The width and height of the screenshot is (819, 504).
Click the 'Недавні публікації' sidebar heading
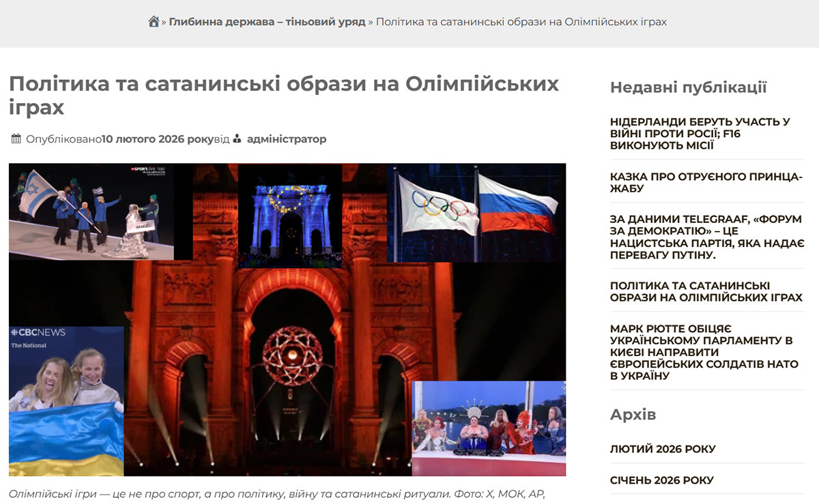click(x=688, y=87)
